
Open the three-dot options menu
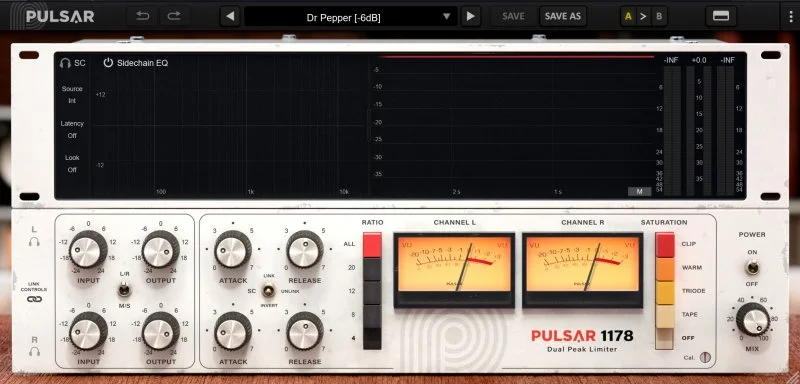pyautogui.click(x=791, y=16)
